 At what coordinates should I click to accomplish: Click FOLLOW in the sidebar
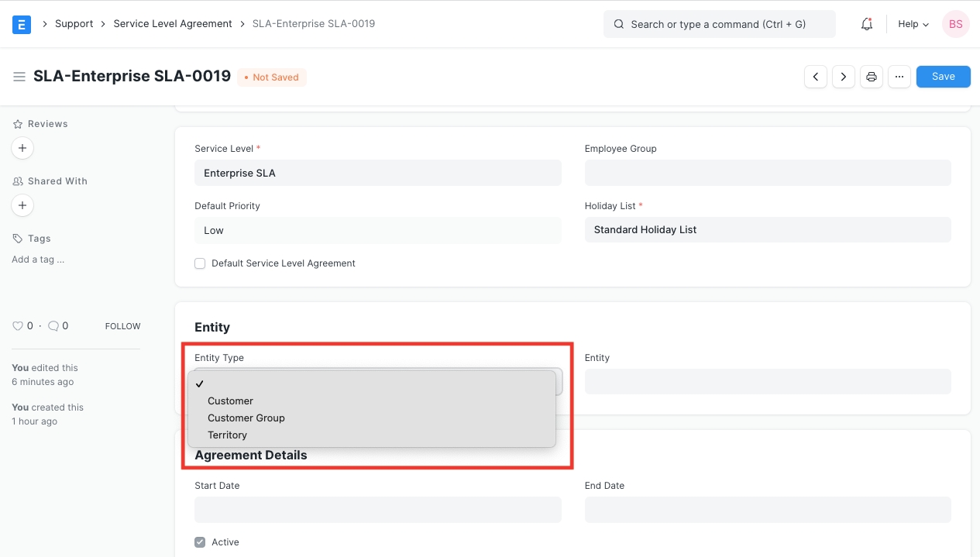click(122, 326)
